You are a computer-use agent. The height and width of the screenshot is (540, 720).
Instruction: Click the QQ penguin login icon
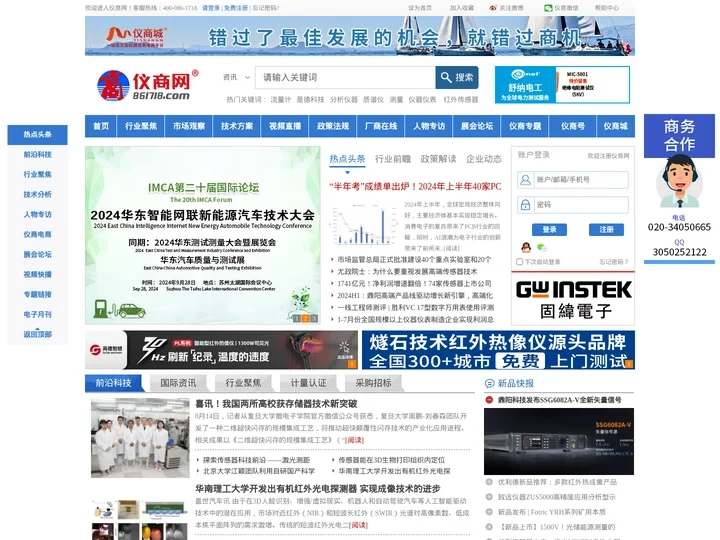pos(526,248)
